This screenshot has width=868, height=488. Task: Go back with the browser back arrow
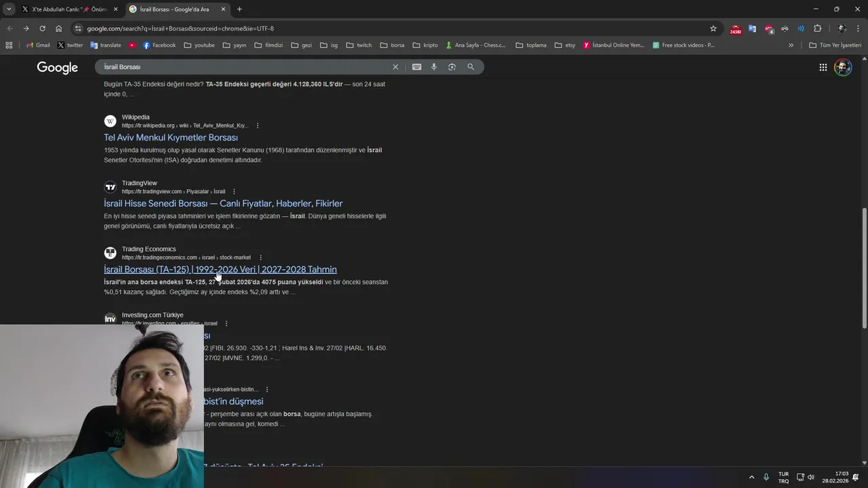[x=9, y=28]
